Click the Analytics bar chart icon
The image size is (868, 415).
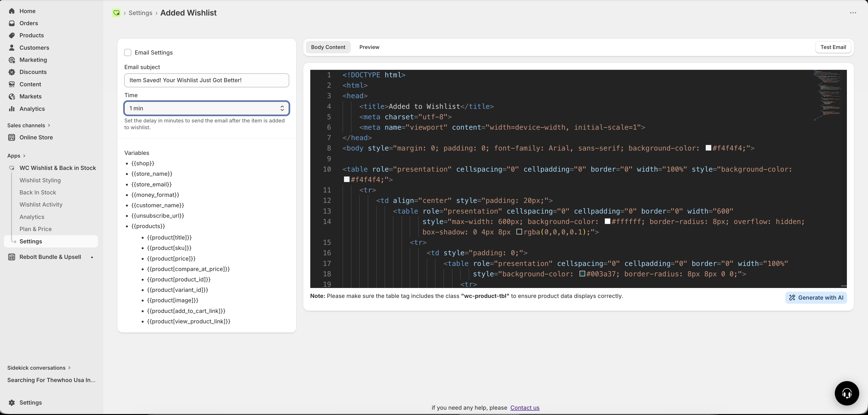(x=12, y=109)
